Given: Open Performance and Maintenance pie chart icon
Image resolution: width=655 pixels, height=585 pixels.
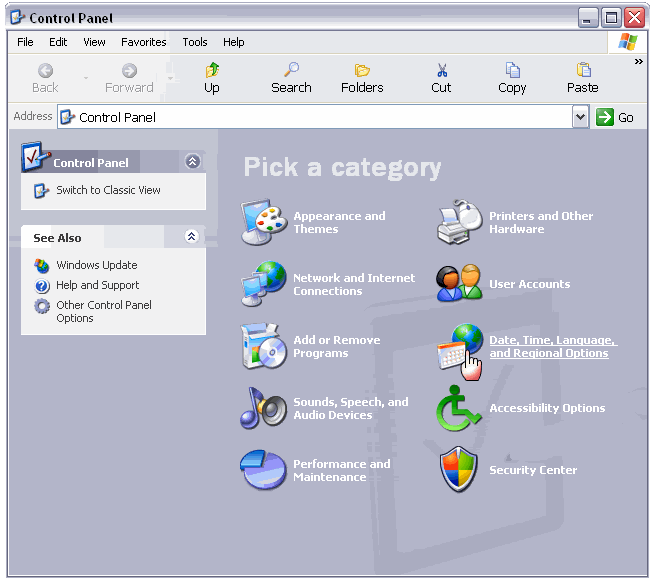Looking at the screenshot, I should (x=264, y=470).
